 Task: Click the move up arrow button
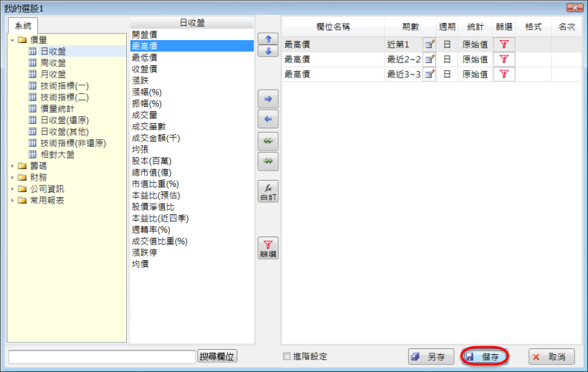267,39
